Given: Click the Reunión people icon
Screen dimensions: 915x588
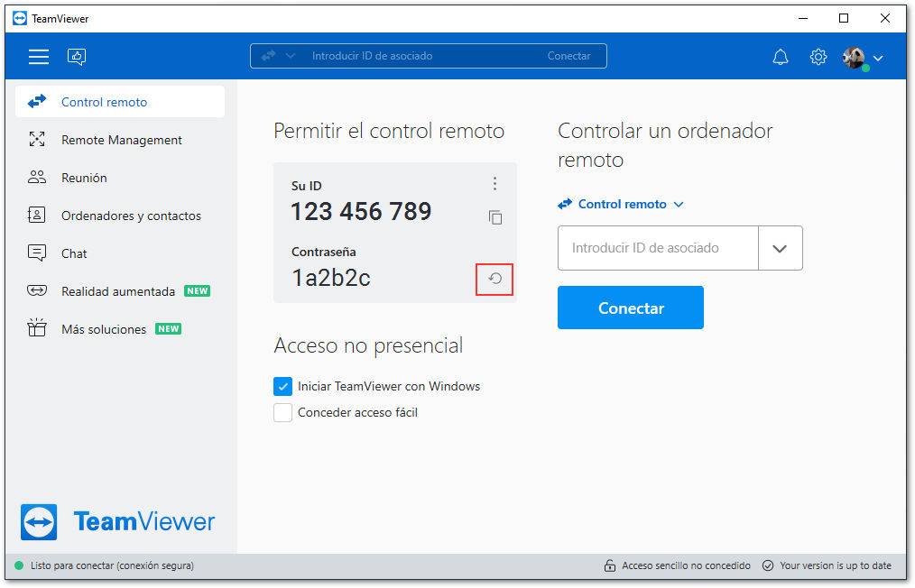Looking at the screenshot, I should tap(37, 178).
